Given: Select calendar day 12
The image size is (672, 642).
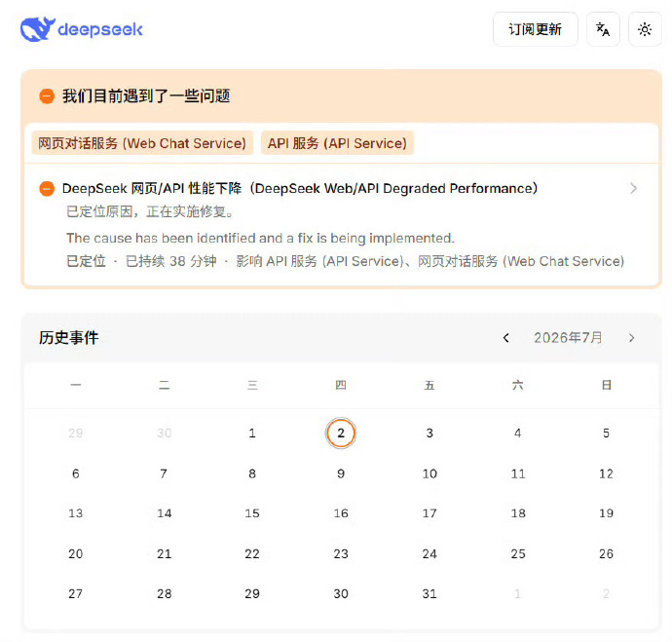Looking at the screenshot, I should point(606,473).
